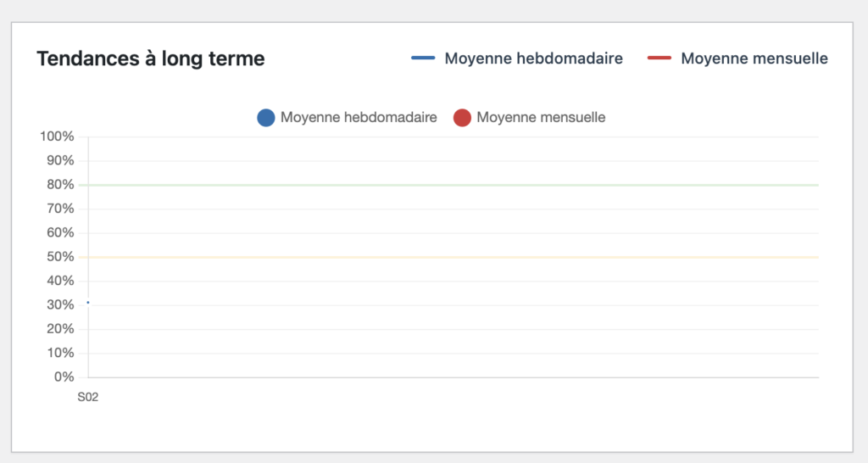Select header label Moyenne hebdomadaire

coord(533,59)
